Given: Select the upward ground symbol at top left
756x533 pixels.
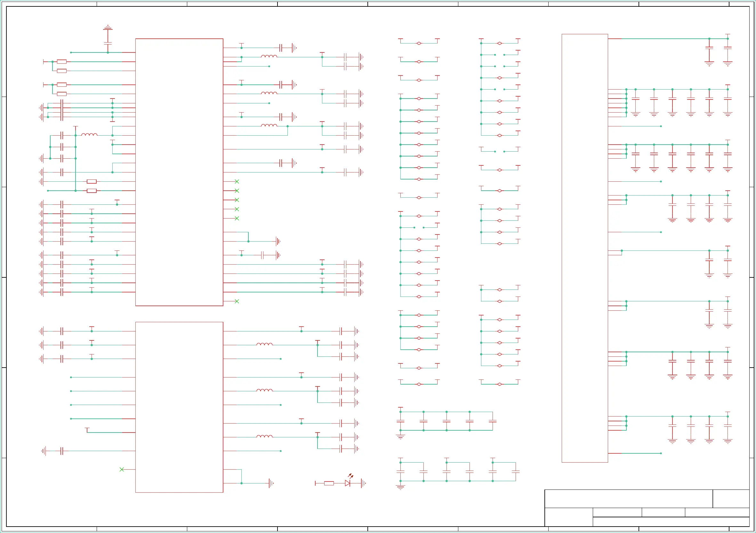Looking at the screenshot, I should tap(108, 27).
